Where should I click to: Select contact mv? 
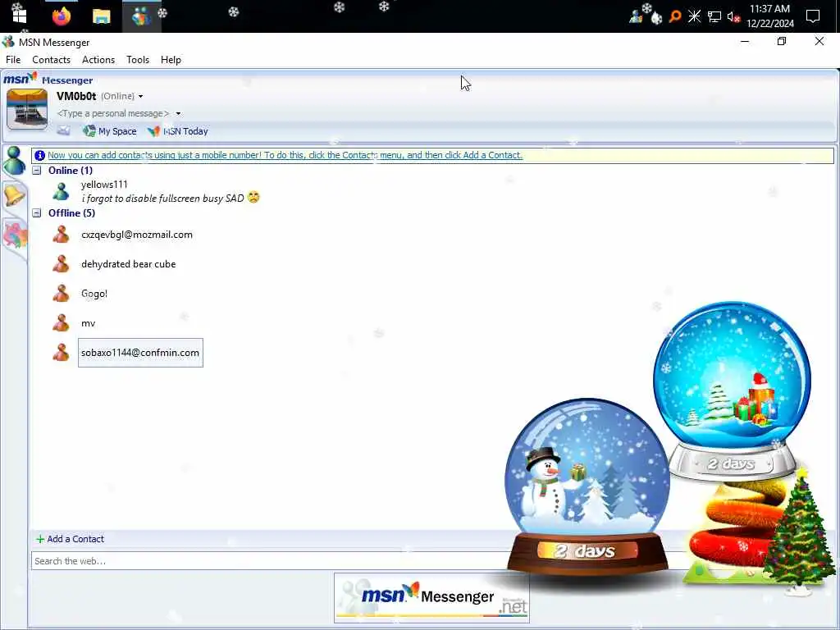click(x=89, y=323)
